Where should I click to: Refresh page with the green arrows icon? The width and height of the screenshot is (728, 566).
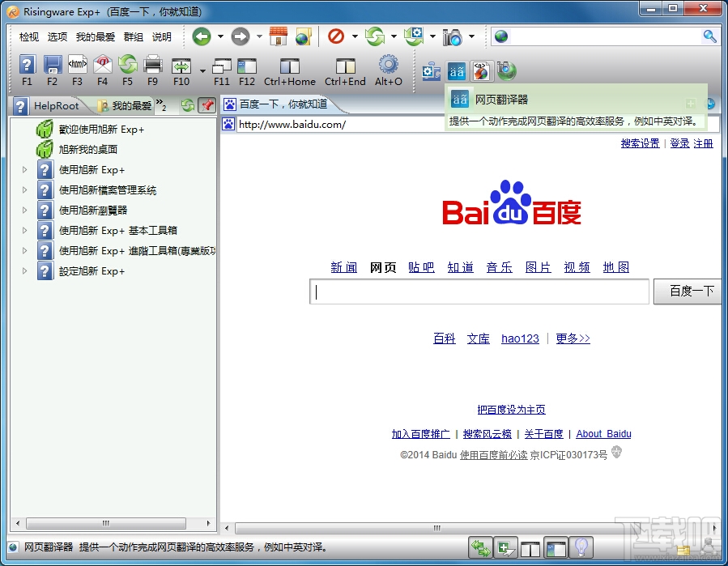click(x=375, y=36)
